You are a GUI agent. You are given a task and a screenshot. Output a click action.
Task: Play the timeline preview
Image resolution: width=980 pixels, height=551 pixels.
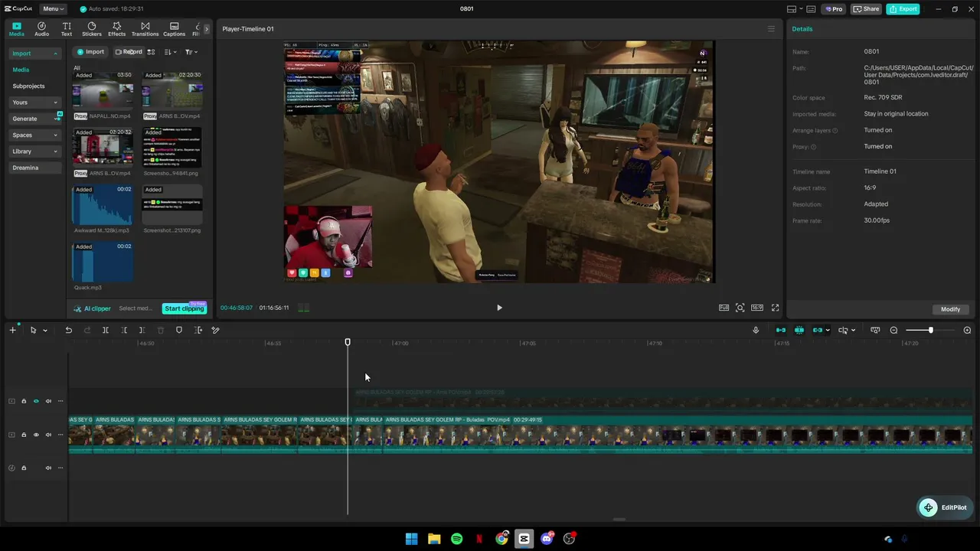pyautogui.click(x=499, y=308)
